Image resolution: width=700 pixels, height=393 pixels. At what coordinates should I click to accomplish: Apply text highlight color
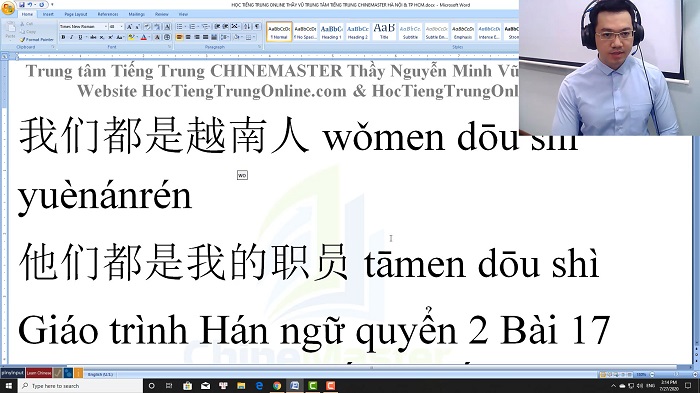click(131, 37)
